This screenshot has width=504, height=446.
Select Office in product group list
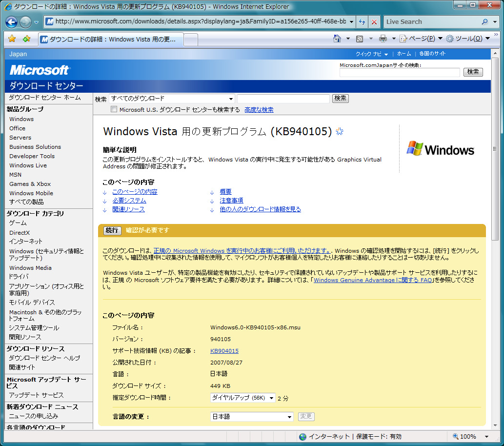(x=18, y=128)
